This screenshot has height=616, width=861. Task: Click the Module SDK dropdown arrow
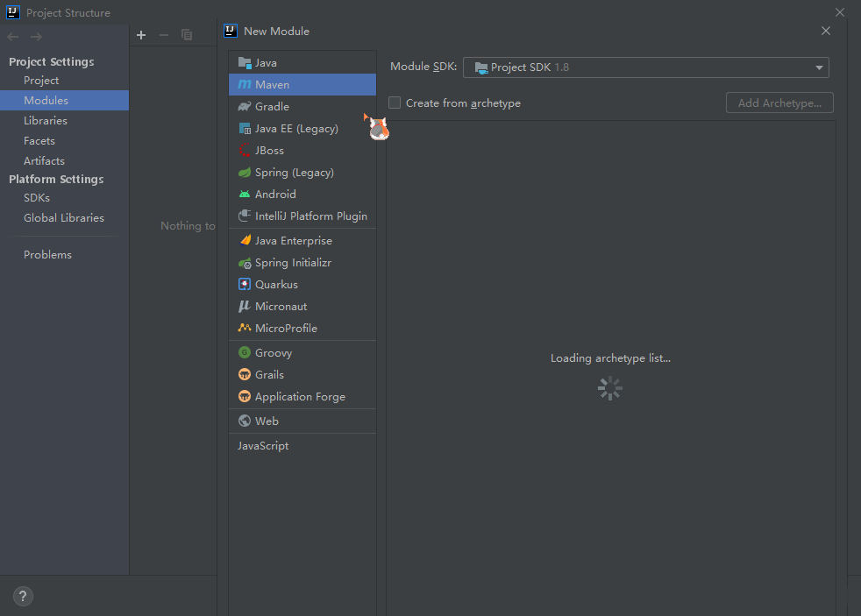[x=819, y=67]
